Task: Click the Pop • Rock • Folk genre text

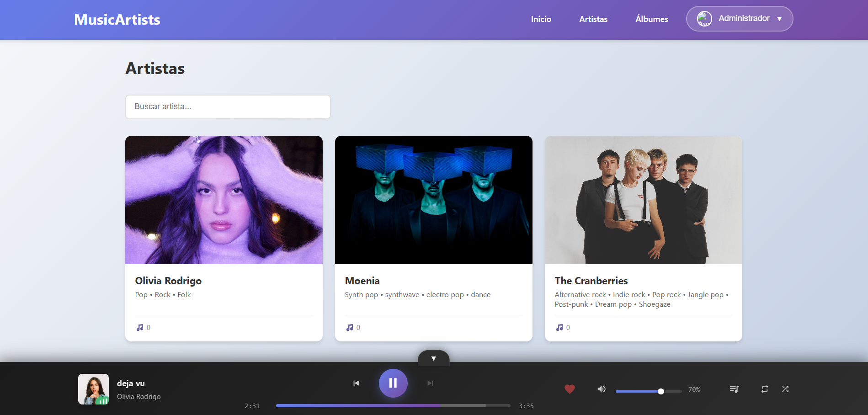Action: [x=163, y=295]
